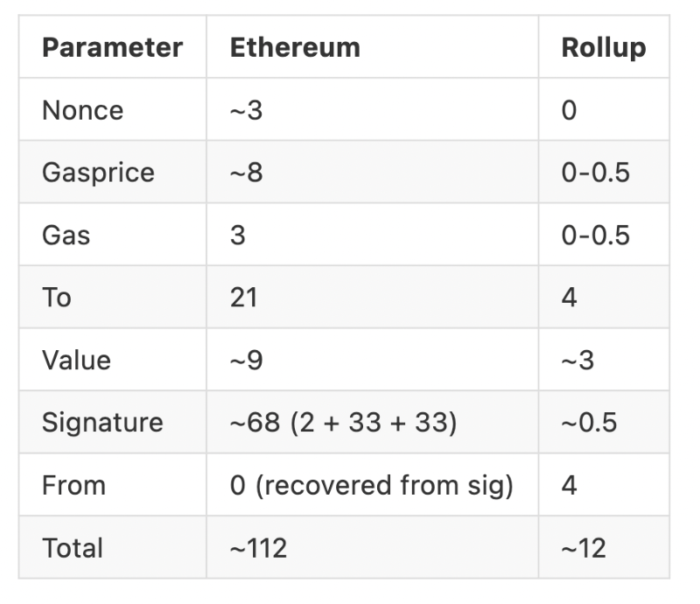This screenshot has height=604, width=700.
Task: Click the From row label
Action: [x=73, y=485]
